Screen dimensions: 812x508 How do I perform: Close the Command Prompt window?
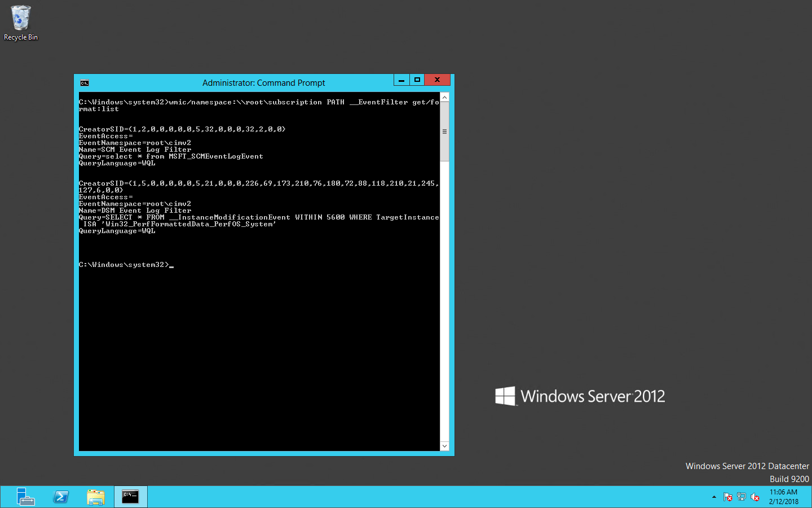[437, 80]
